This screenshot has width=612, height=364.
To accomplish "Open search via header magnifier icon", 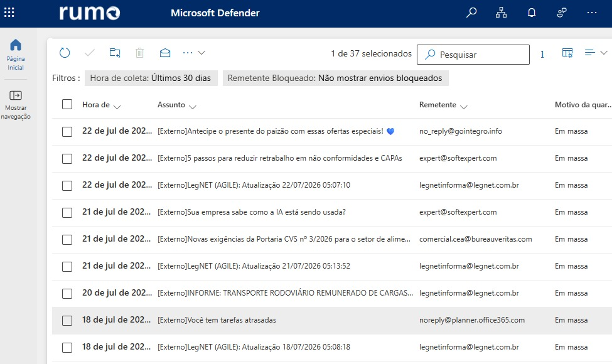I will pyautogui.click(x=471, y=13).
